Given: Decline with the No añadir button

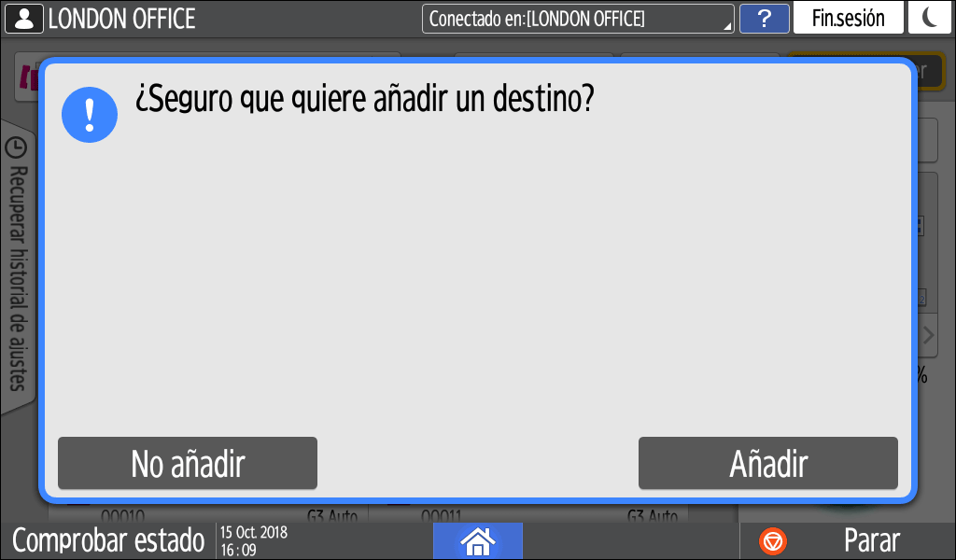Looking at the screenshot, I should pos(188,463).
